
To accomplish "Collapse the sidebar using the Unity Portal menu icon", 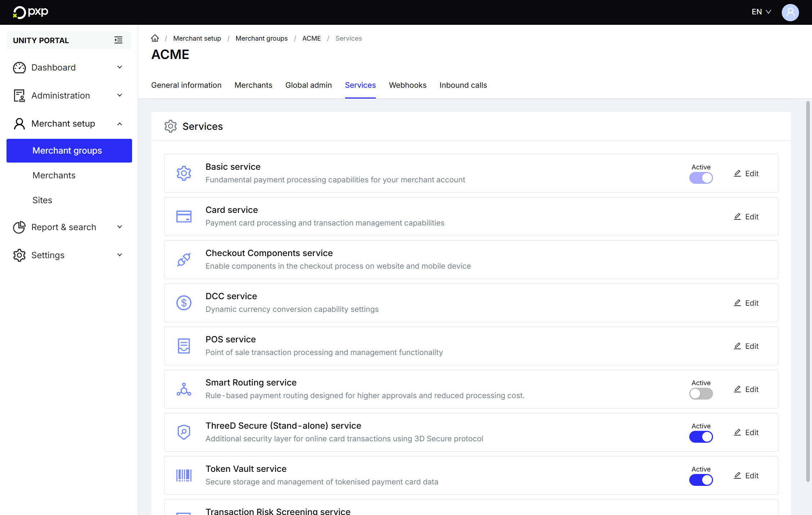I will (x=118, y=40).
